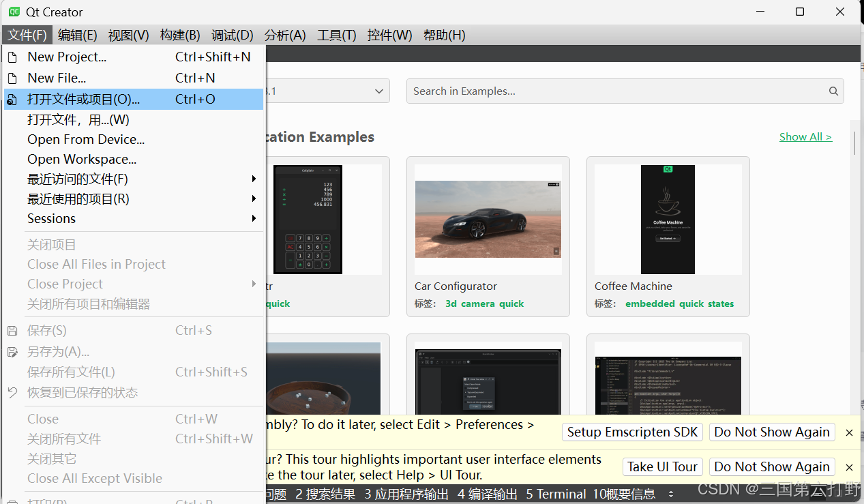Open the calculator example thumbnail

pyautogui.click(x=308, y=220)
